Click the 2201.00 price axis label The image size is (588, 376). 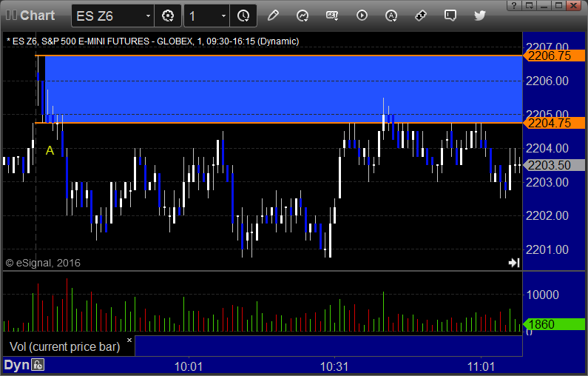547,249
